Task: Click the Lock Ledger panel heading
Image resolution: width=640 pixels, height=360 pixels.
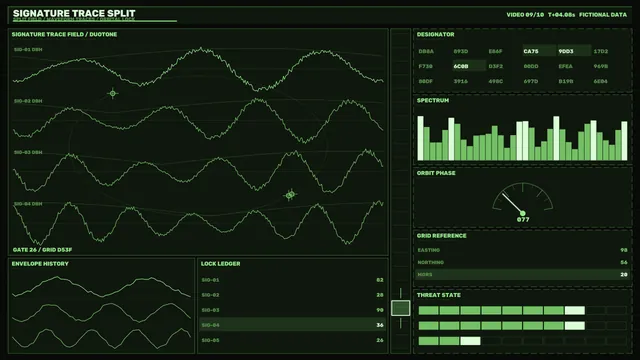Action: click(x=220, y=264)
